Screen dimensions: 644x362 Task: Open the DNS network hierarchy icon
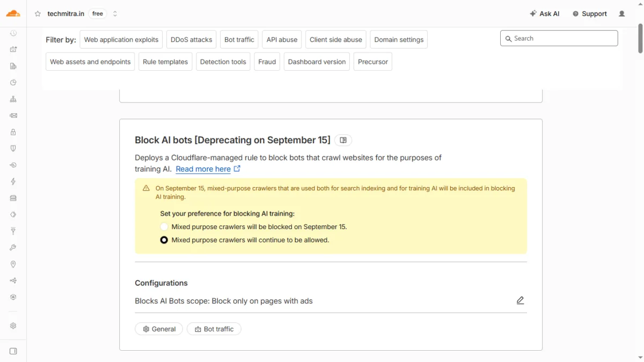click(13, 99)
